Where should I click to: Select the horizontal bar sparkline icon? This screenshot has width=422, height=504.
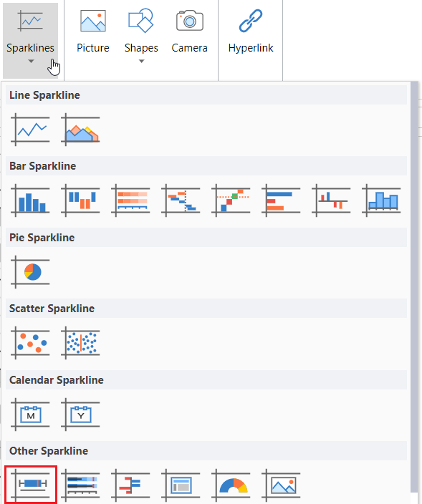pos(281,200)
